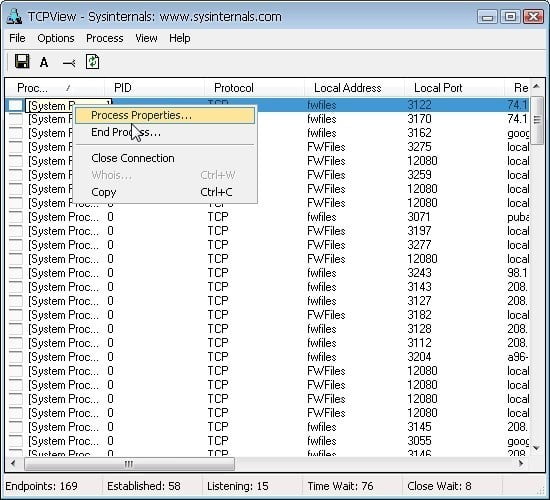The height and width of the screenshot is (500, 550).
Task: Click the vertical scrollbar up arrow
Action: (537, 86)
